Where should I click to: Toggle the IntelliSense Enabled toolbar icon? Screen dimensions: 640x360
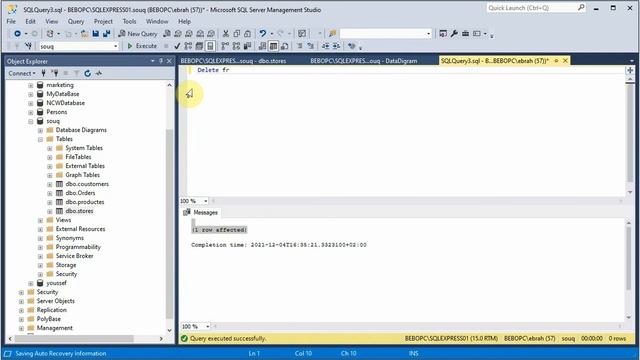point(210,46)
